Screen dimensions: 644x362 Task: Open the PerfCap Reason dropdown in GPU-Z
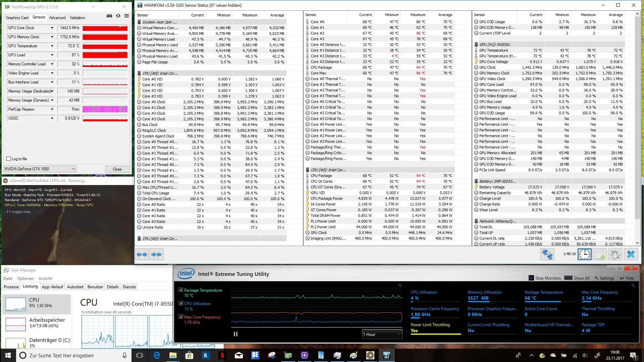click(x=52, y=109)
